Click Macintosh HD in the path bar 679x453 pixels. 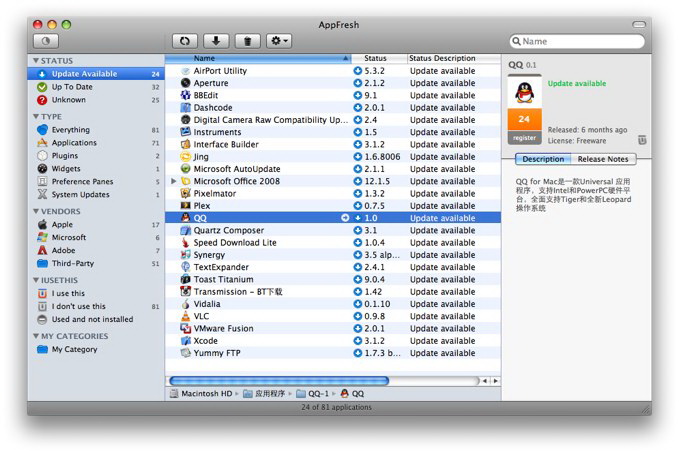pos(201,394)
